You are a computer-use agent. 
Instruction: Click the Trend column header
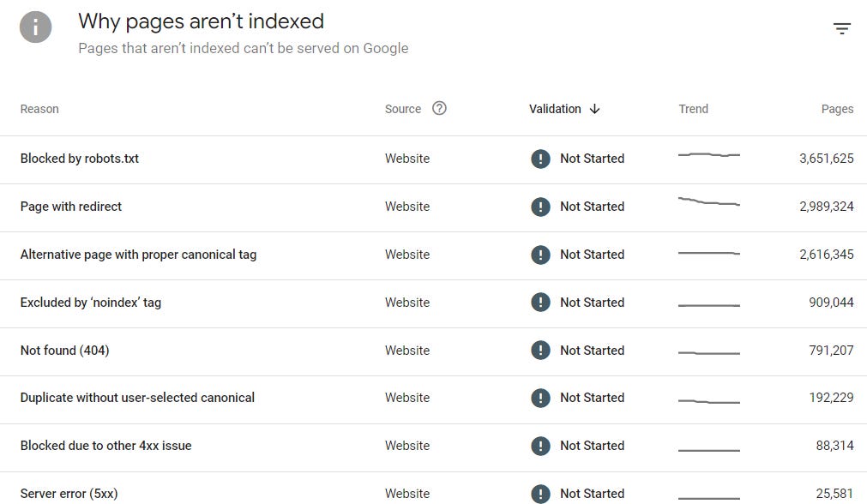pyautogui.click(x=694, y=109)
